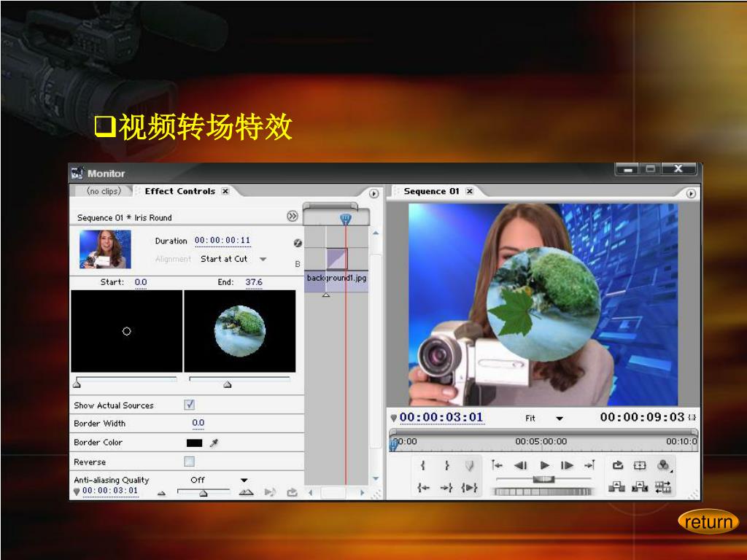Click the Show/Hide Timeline View chevron button
Image resolution: width=747 pixels, height=560 pixels.
tap(292, 216)
